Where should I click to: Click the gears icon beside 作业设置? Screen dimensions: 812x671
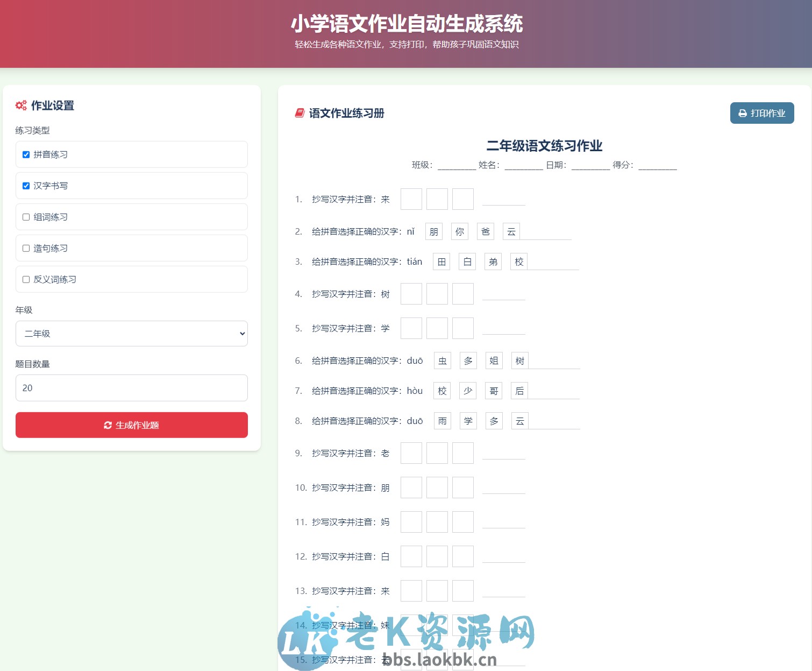(x=21, y=105)
